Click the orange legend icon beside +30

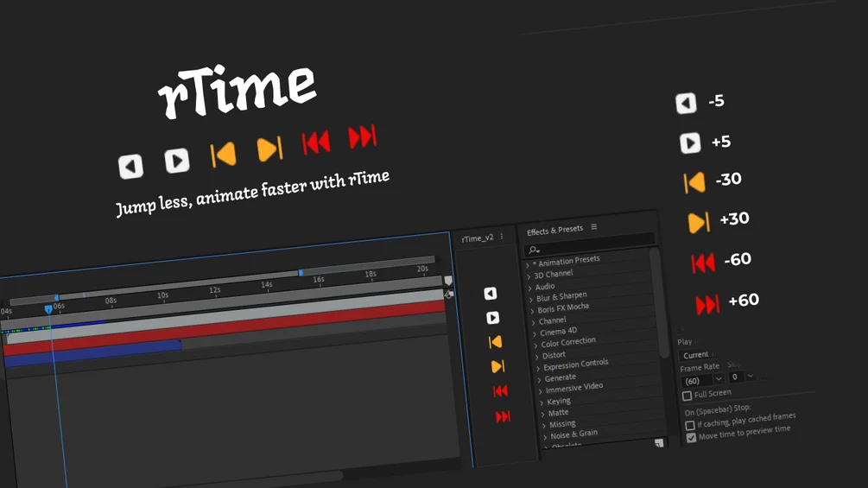(x=699, y=222)
